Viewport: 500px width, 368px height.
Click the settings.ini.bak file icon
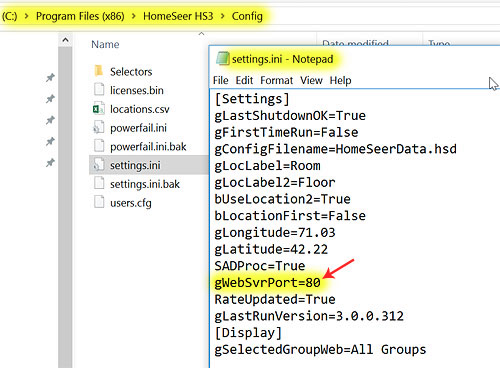tap(99, 184)
